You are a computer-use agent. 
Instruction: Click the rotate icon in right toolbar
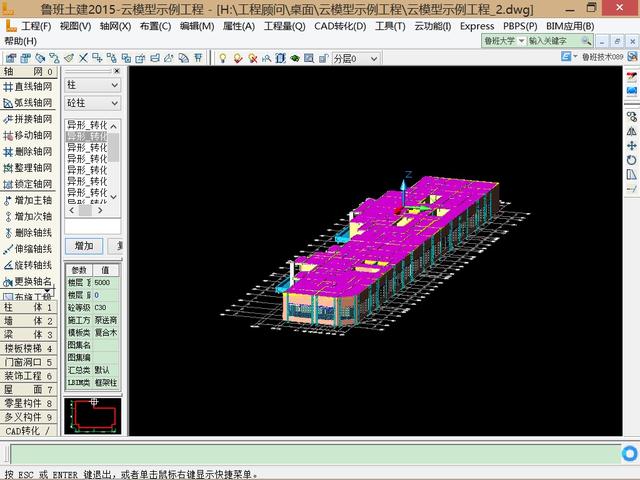pos(631,160)
